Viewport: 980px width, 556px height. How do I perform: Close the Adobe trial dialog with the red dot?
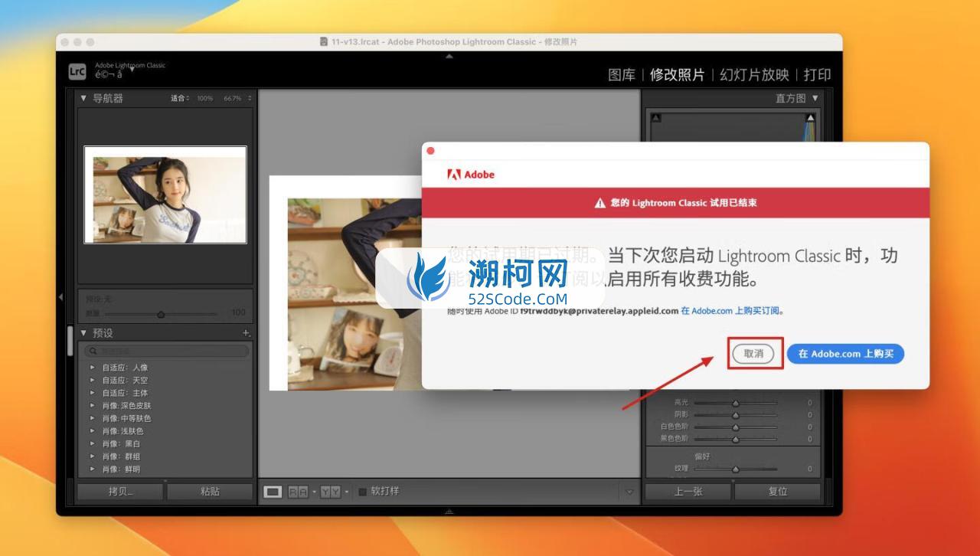(x=430, y=151)
